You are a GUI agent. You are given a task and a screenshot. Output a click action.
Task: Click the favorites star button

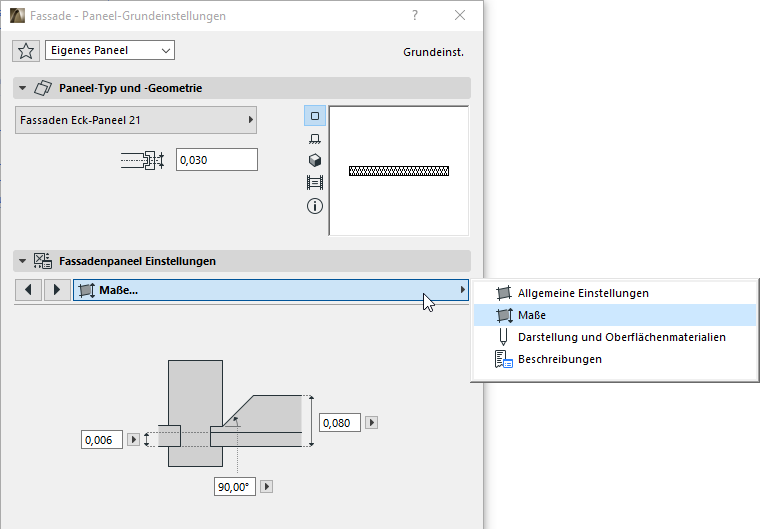click(26, 50)
